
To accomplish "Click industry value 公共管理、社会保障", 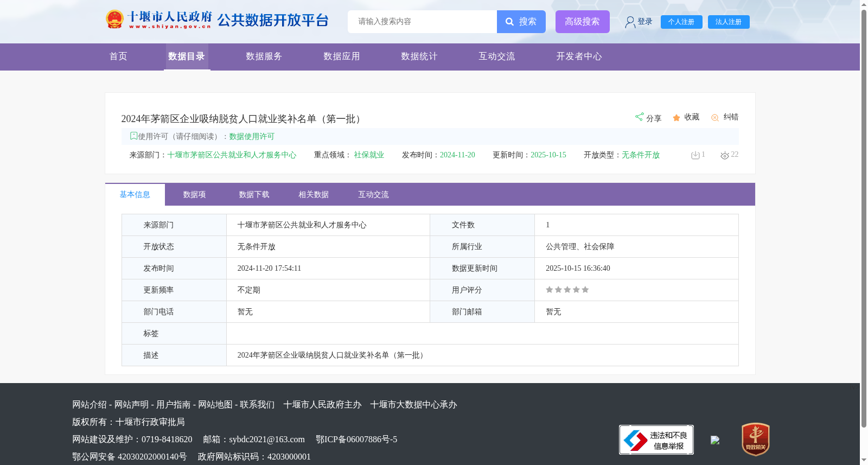I will [580, 247].
